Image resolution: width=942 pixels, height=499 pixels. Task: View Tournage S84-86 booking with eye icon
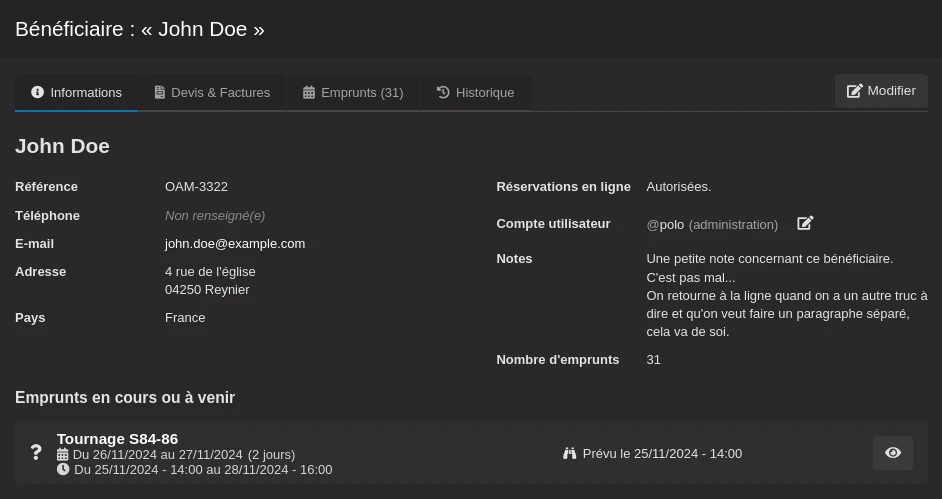pos(892,453)
